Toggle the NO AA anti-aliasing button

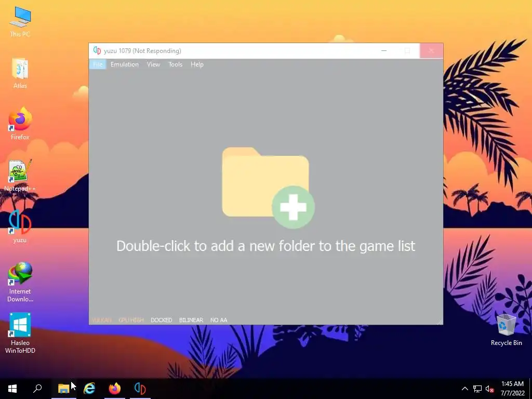coord(219,320)
